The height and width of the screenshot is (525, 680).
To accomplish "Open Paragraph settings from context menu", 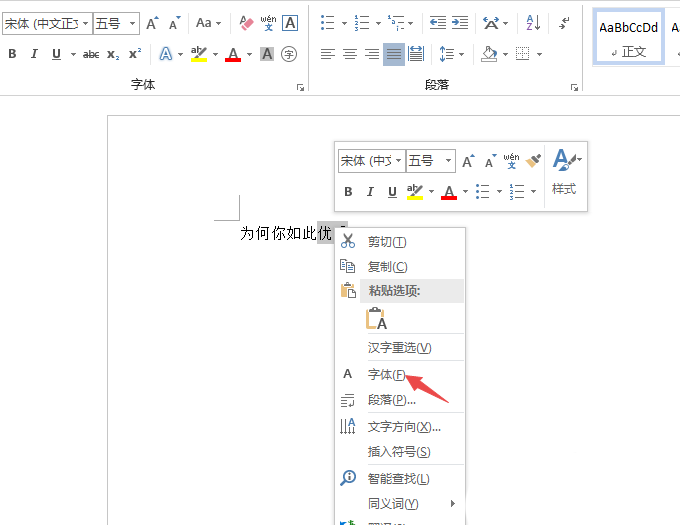I will point(400,400).
